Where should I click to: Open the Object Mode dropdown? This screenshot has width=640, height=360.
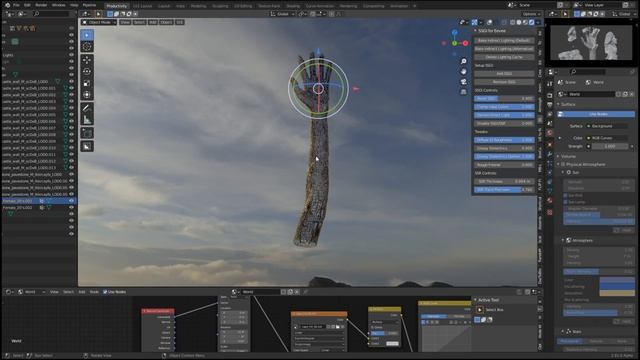[98, 22]
